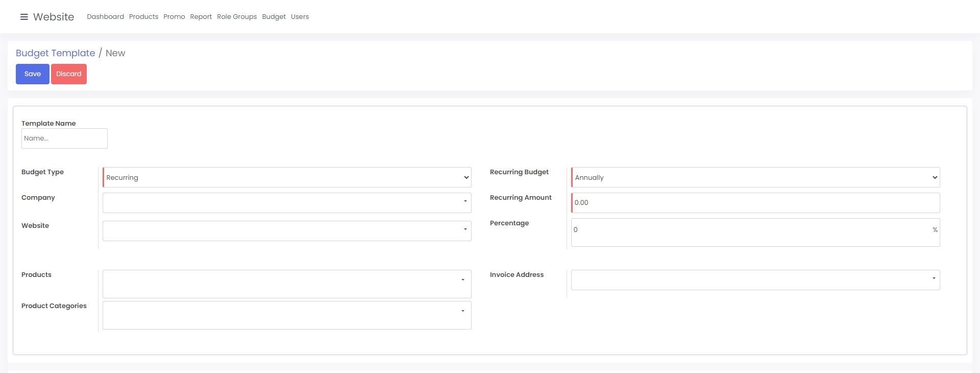Save the new budget template

click(33, 74)
